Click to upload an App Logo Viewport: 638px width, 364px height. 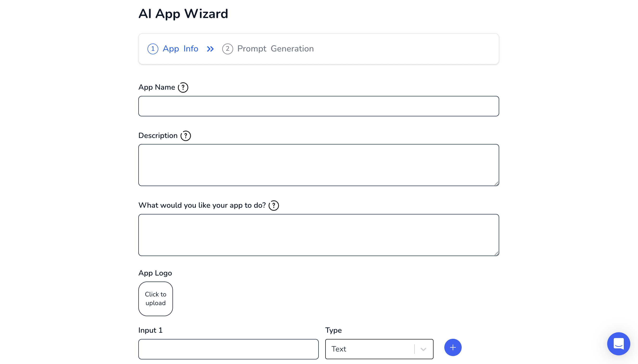click(x=156, y=299)
